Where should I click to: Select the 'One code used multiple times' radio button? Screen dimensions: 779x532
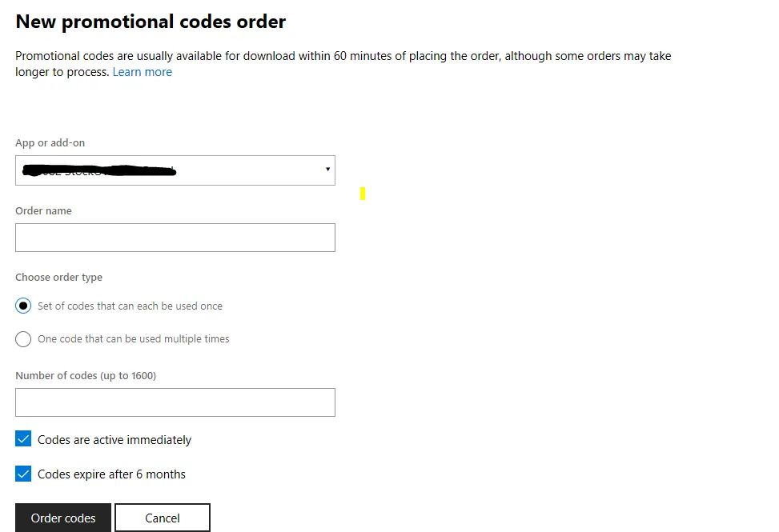[23, 339]
